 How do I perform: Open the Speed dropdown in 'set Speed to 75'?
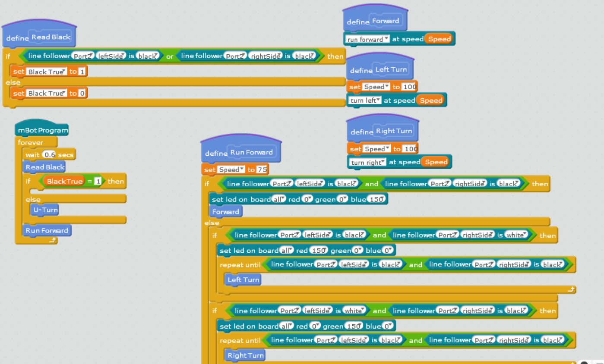231,169
